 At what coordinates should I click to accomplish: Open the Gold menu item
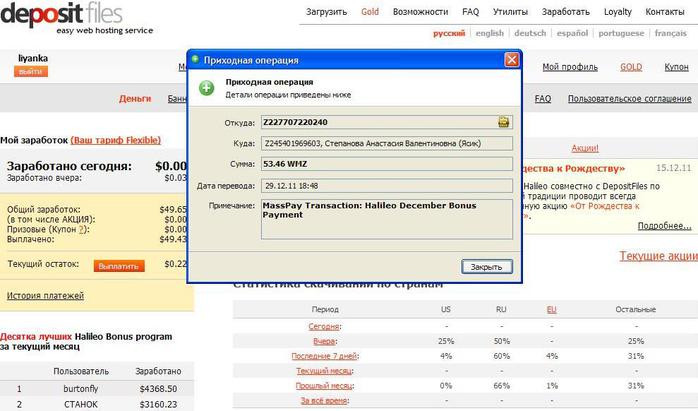coord(370,12)
